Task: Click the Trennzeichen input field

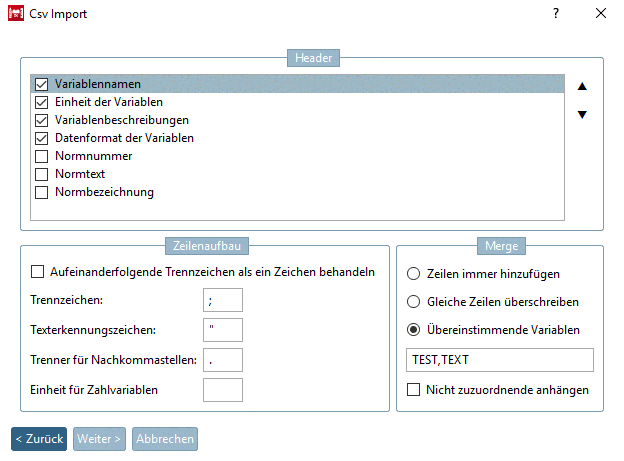Action: pos(222,299)
